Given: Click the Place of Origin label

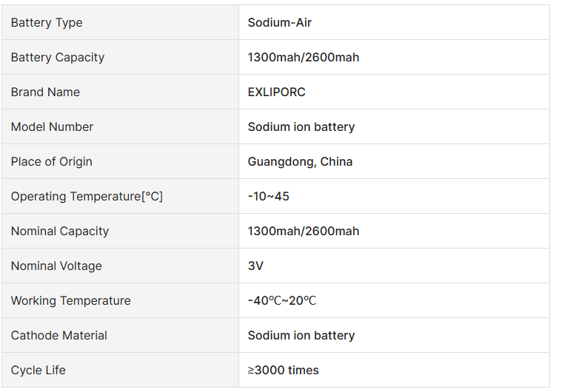Looking at the screenshot, I should click(x=52, y=162).
